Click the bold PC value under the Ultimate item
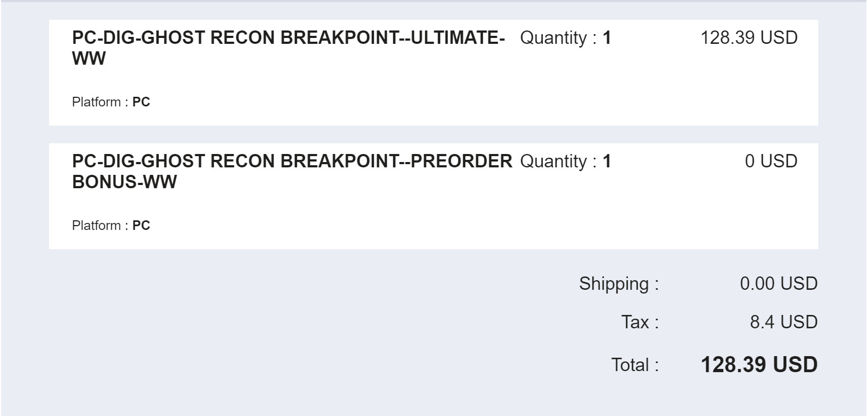The width and height of the screenshot is (868, 416). [141, 102]
